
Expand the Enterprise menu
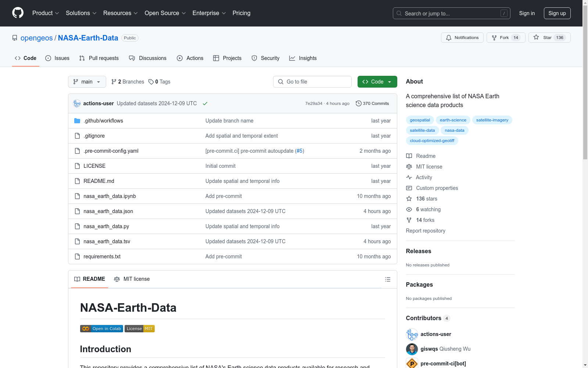[x=209, y=13]
